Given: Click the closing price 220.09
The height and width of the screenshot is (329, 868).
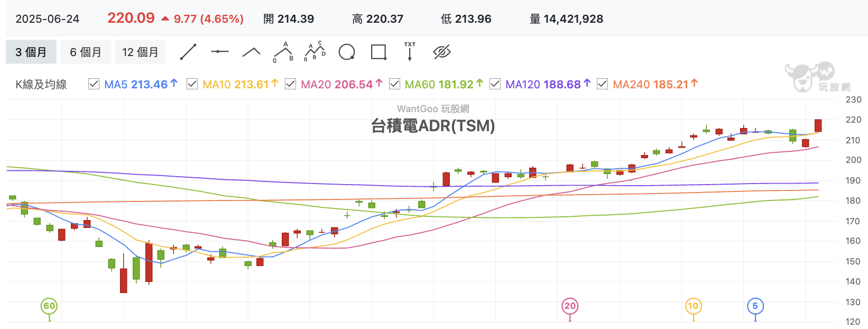Looking at the screenshot, I should (x=131, y=18).
